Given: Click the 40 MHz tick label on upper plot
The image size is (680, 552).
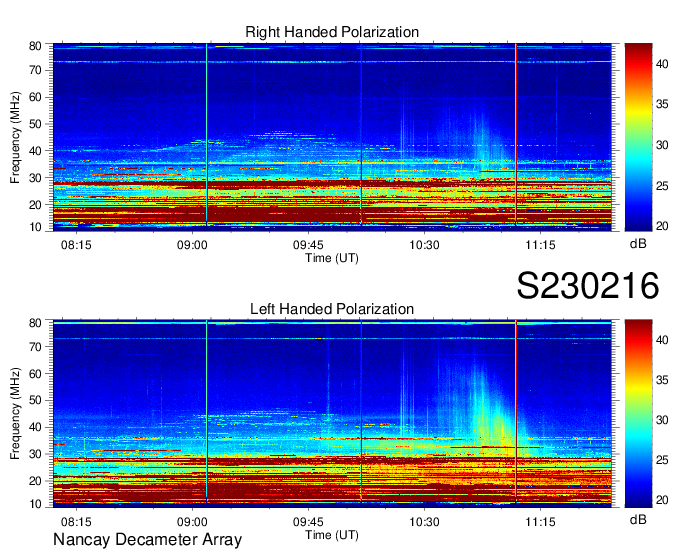Looking at the screenshot, I should (x=35, y=151).
